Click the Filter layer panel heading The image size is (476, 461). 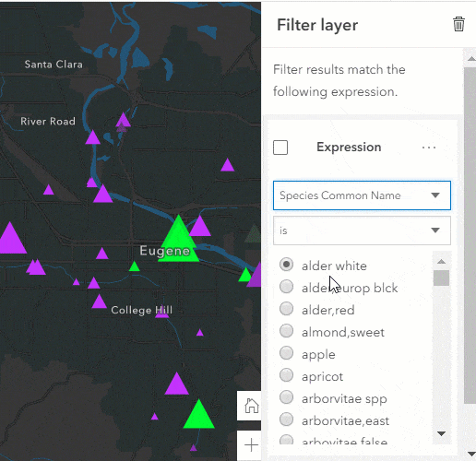coord(317,25)
